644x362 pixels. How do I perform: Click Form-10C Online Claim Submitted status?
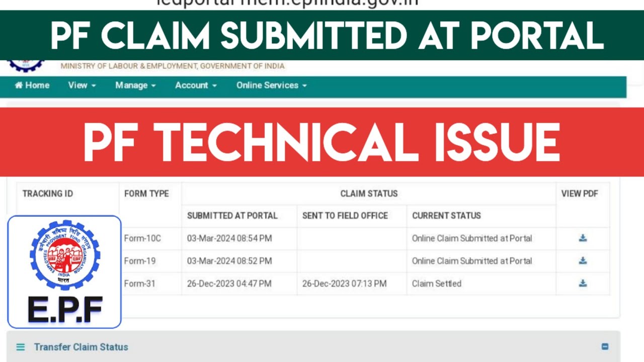(x=472, y=238)
